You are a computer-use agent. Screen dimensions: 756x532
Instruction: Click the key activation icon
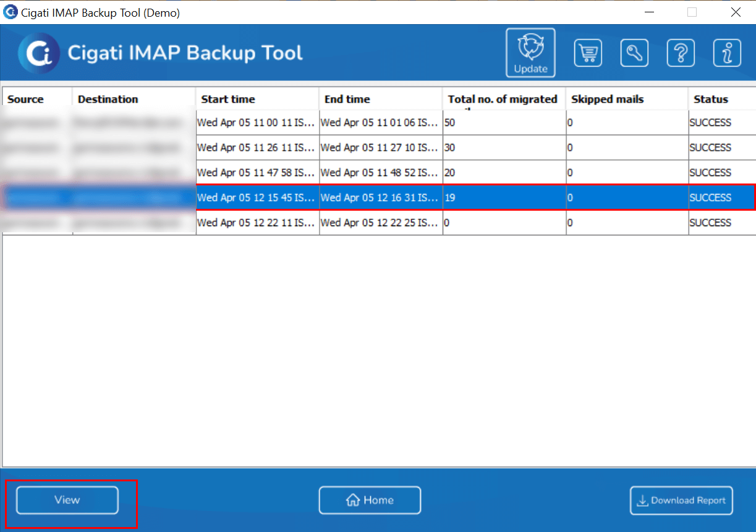(x=634, y=53)
